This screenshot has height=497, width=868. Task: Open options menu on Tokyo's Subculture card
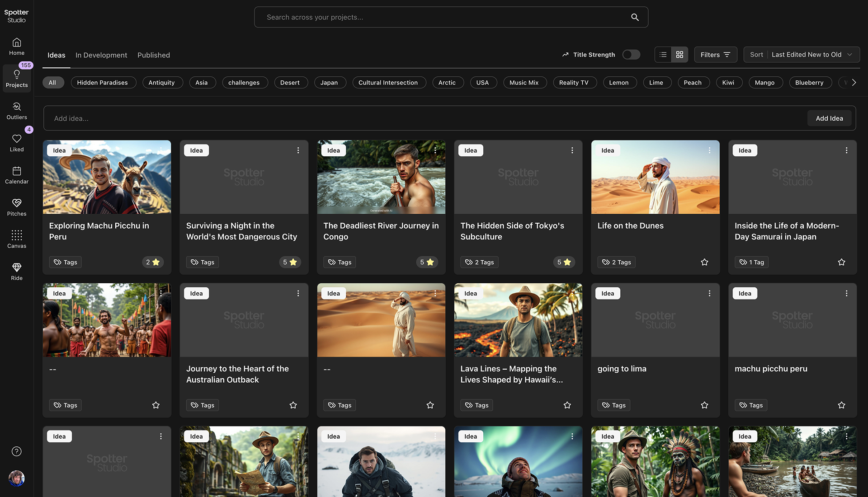pos(572,150)
